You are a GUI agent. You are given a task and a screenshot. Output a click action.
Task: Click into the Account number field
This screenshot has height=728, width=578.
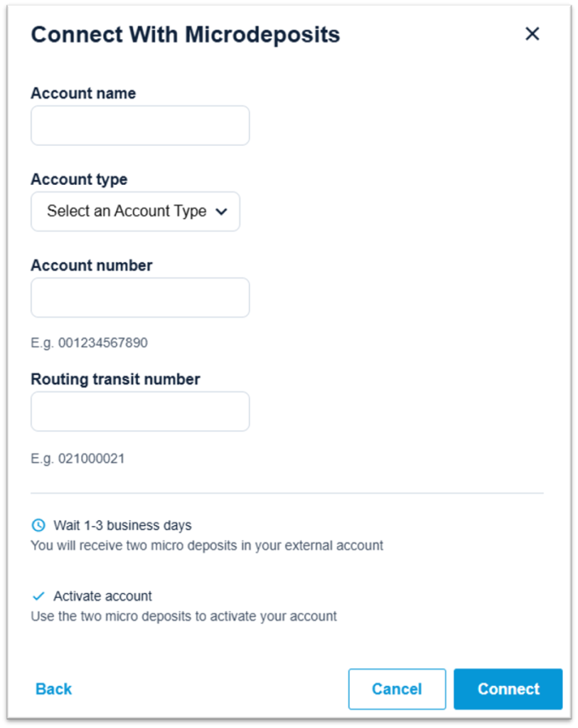140,298
